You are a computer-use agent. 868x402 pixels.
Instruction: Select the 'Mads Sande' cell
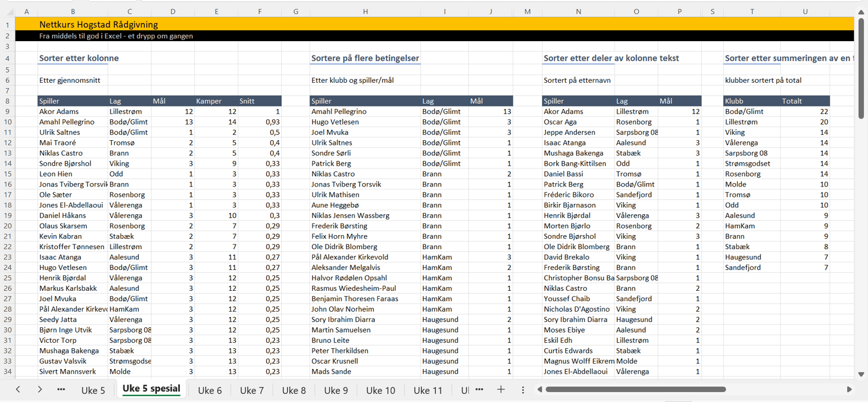point(365,371)
